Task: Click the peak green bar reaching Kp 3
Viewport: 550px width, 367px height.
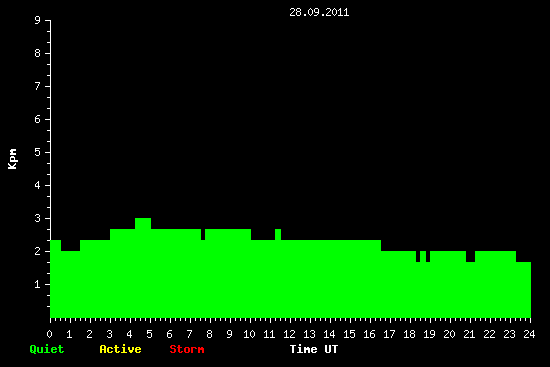Action: (143, 268)
